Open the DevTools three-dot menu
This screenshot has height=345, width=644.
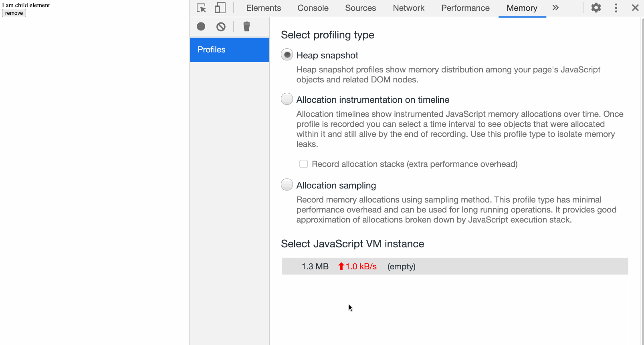[x=616, y=8]
